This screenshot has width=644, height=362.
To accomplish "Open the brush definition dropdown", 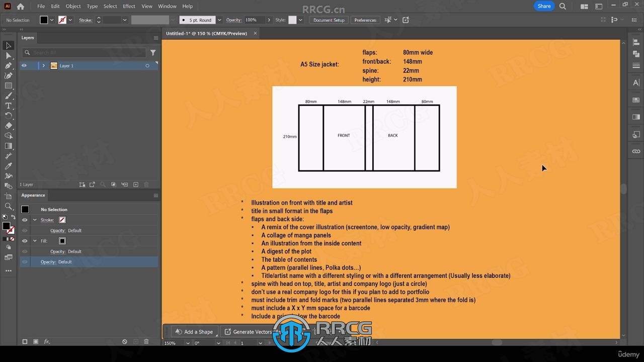I will click(219, 20).
